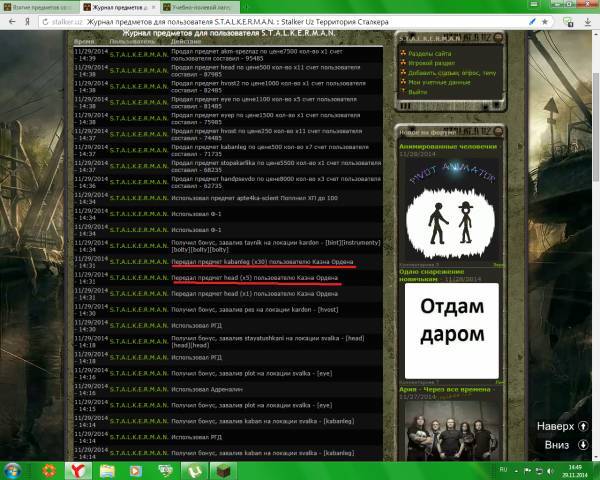
Task: Open Мои учетные данные link
Action: click(x=439, y=82)
